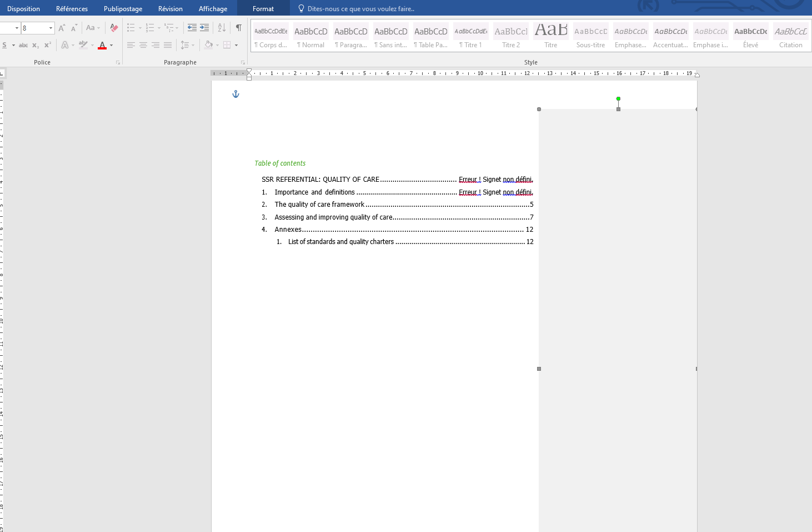This screenshot has height=532, width=812.
Task: Select the sort (A→Z) icon
Action: pos(221,27)
